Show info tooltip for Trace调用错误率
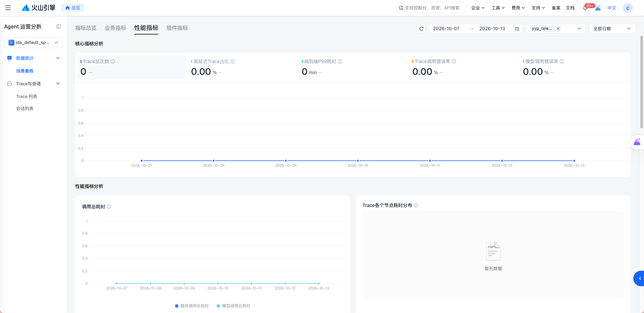Viewport: 644px width, 313px height. 454,61
